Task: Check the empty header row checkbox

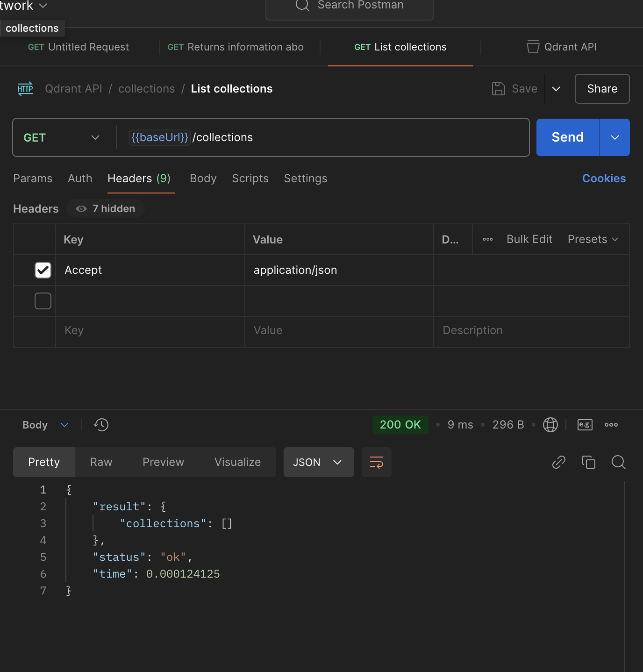Action: pos(43,301)
